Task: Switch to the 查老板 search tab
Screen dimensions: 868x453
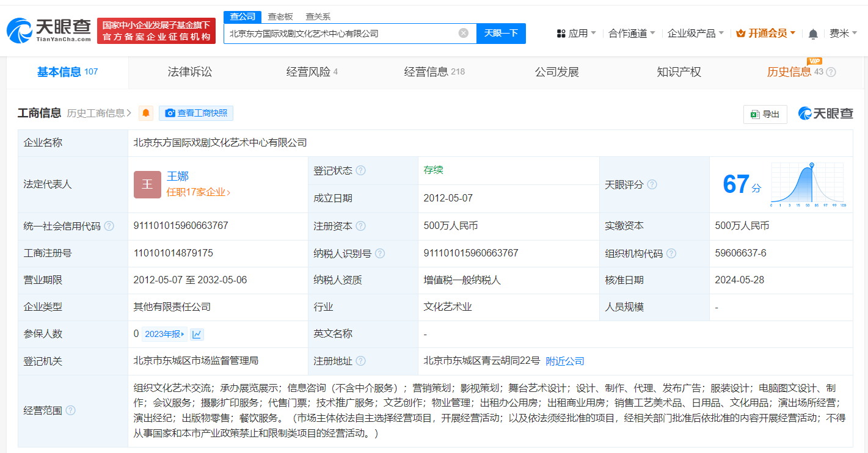Action: [x=280, y=16]
